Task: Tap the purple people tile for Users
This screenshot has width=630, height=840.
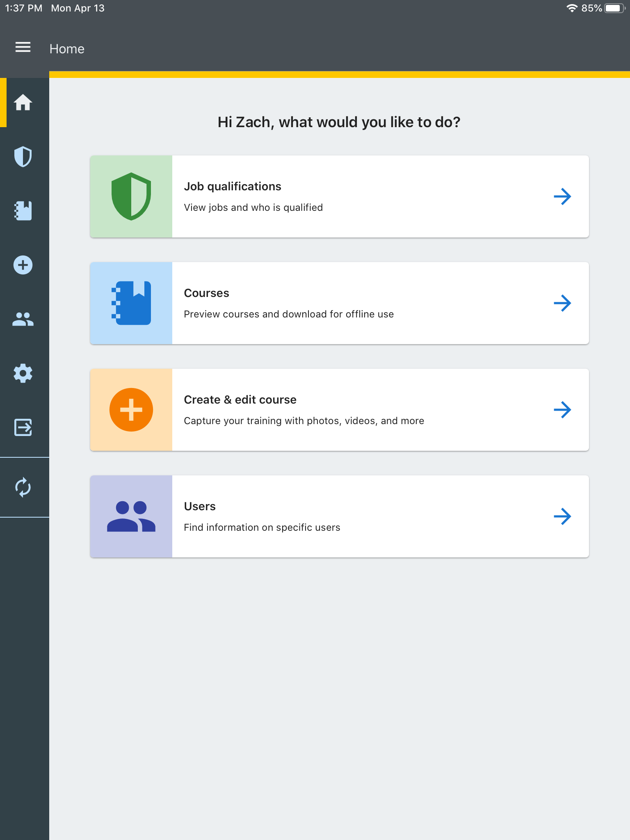Action: click(131, 516)
